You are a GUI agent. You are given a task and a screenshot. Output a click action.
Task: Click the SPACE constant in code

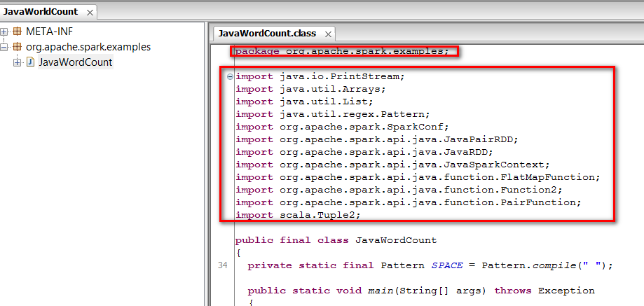pos(447,265)
